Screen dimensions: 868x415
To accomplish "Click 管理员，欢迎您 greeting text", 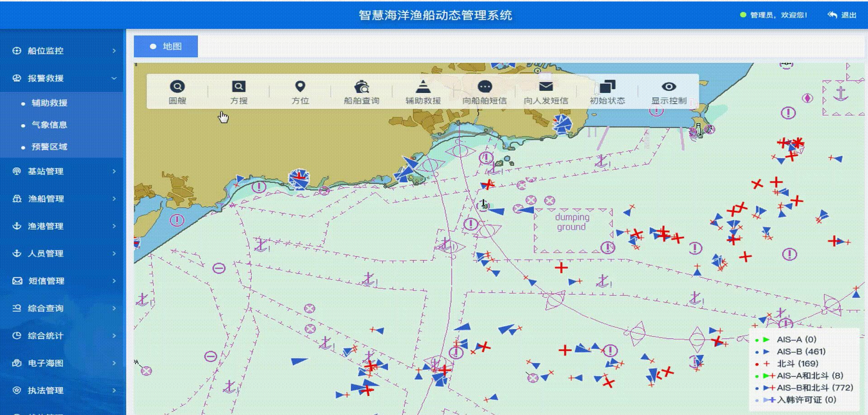I will [x=779, y=15].
